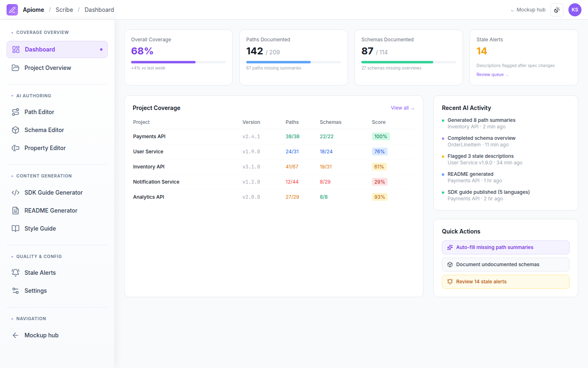Go to Schema Editor
The height and width of the screenshot is (368, 588).
click(x=57, y=130)
